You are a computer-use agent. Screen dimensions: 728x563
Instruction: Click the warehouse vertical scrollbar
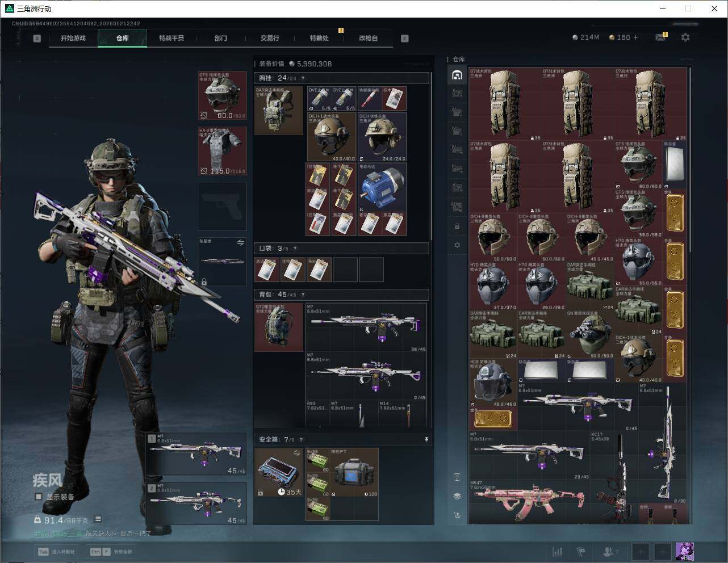(x=690, y=159)
